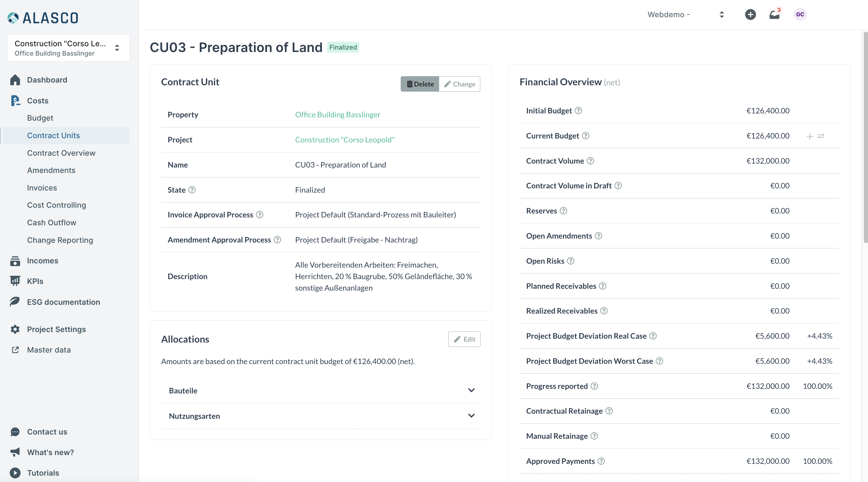Click help icon beside Planned Receivables

[603, 286]
